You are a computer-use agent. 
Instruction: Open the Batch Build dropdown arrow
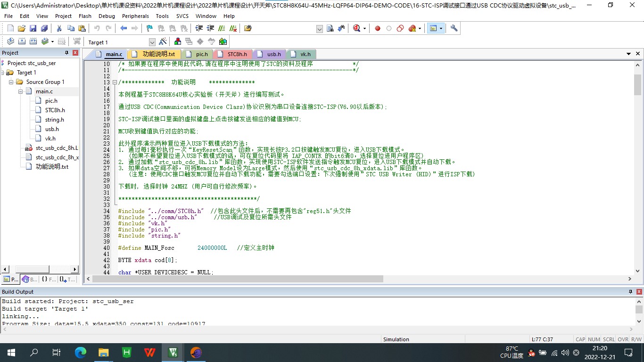[52, 41]
